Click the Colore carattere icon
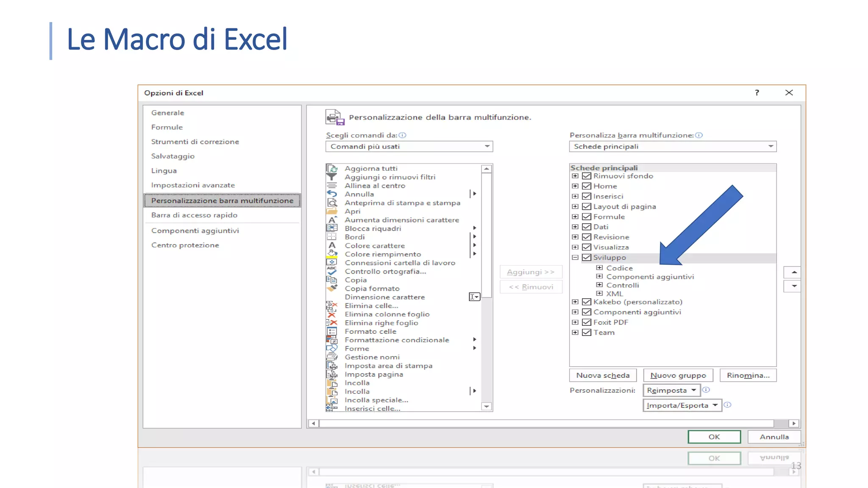Screen dimensions: 868x488 tap(332, 246)
